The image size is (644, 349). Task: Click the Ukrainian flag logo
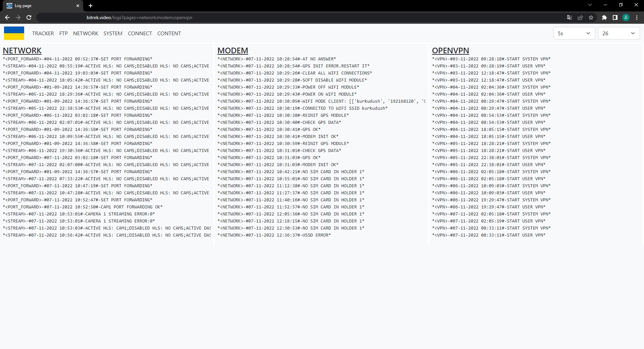point(14,33)
